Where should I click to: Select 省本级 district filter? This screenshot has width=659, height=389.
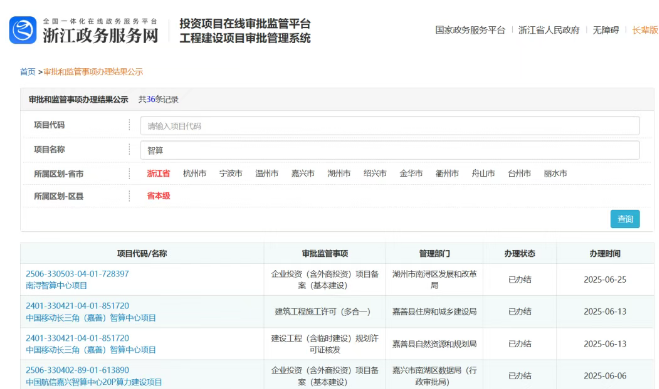(158, 196)
